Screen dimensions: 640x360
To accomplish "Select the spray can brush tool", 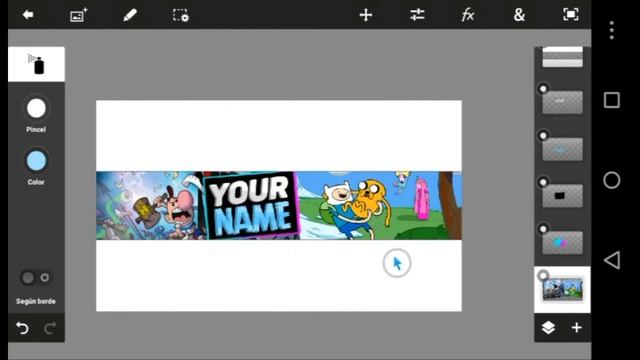I will (36, 64).
